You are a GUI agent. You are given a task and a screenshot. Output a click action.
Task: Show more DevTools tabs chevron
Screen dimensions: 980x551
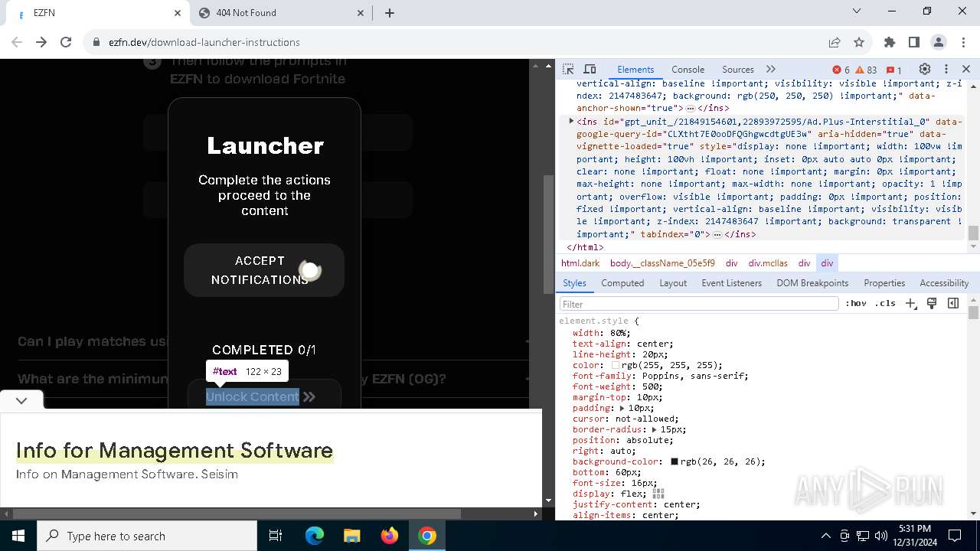pyautogui.click(x=771, y=69)
